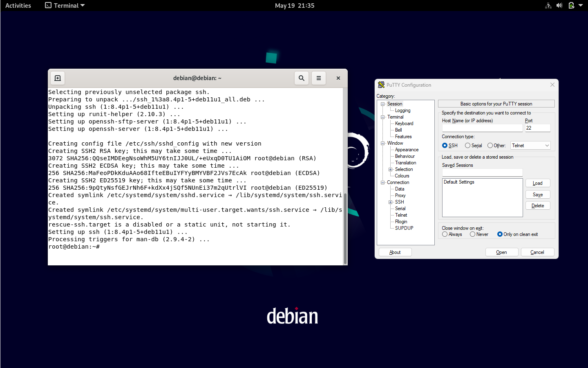
Task: Focus the Saved Sessions name field
Action: [x=482, y=173]
